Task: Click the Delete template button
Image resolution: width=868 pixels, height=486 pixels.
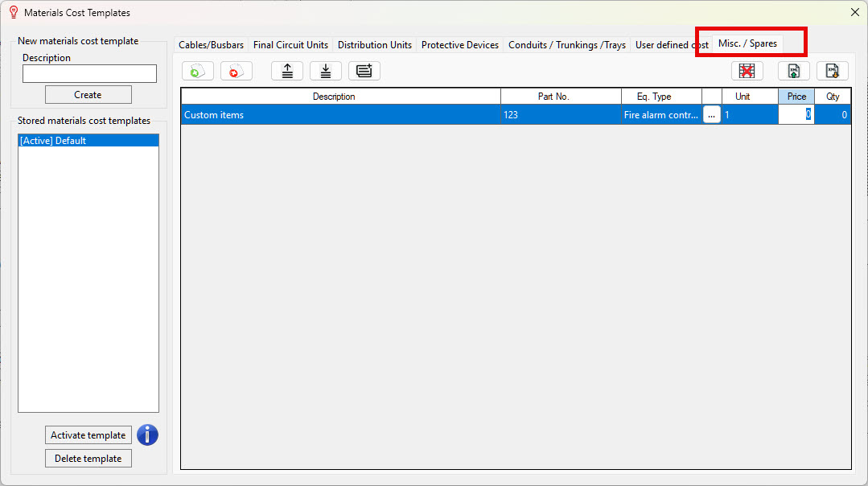Action: pyautogui.click(x=88, y=459)
